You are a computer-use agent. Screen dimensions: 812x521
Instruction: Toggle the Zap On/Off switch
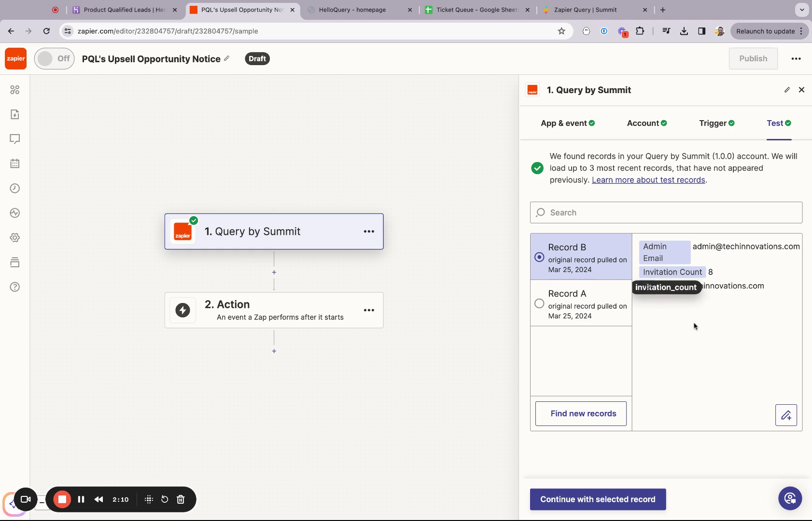coord(55,59)
